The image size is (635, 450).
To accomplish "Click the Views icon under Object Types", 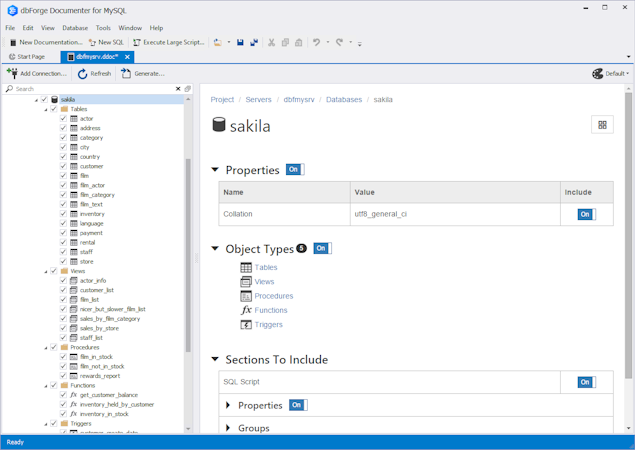I will [246, 282].
